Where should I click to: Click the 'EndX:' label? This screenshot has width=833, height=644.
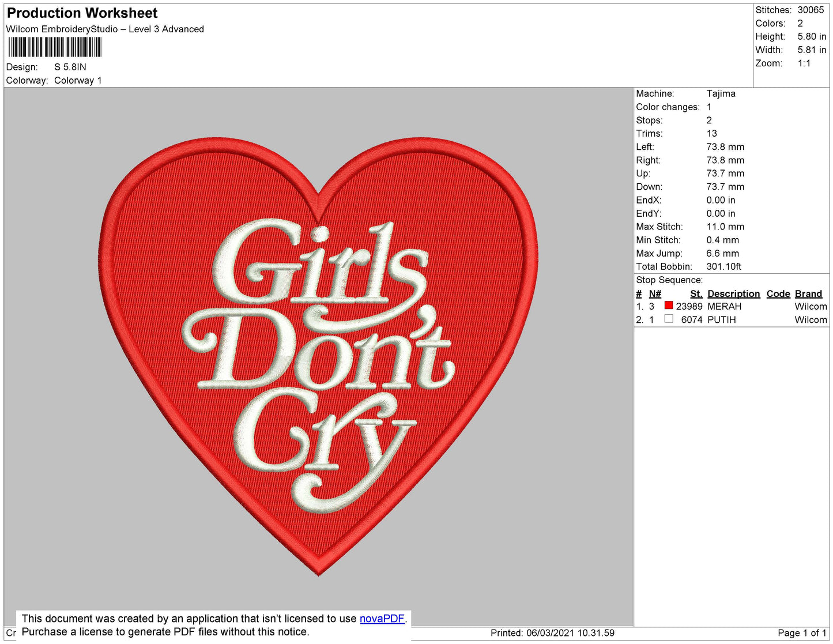tap(649, 200)
